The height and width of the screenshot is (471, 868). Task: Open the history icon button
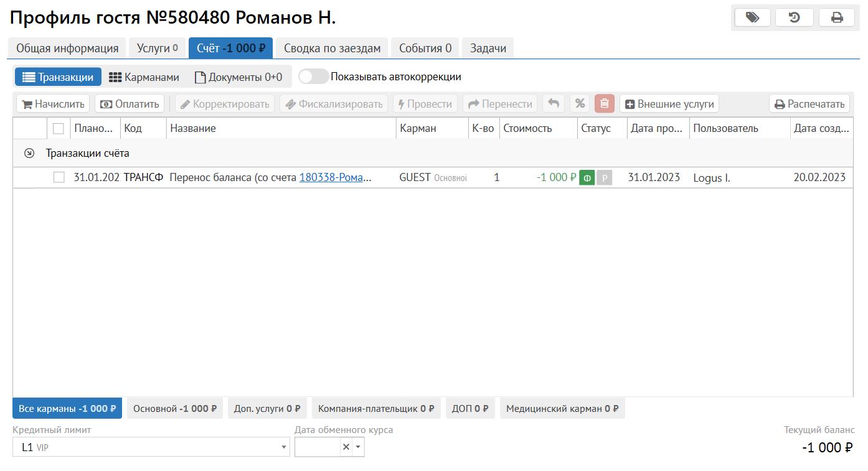click(795, 17)
